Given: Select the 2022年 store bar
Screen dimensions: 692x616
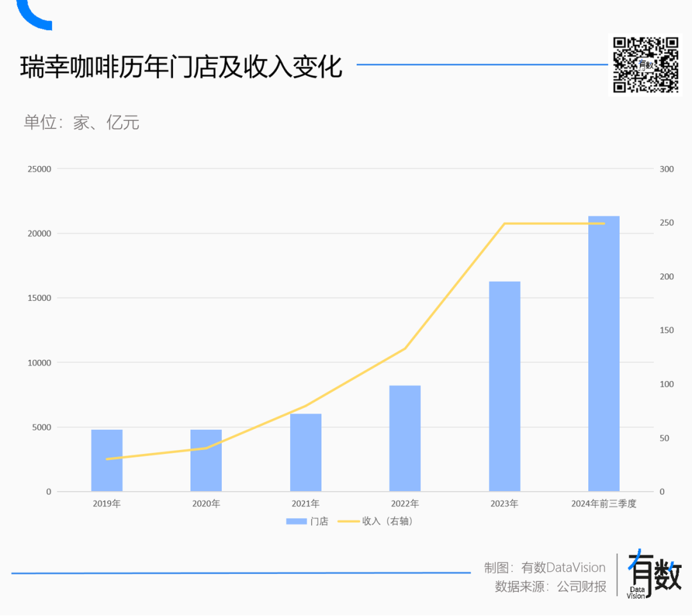Looking at the screenshot, I should point(405,438).
